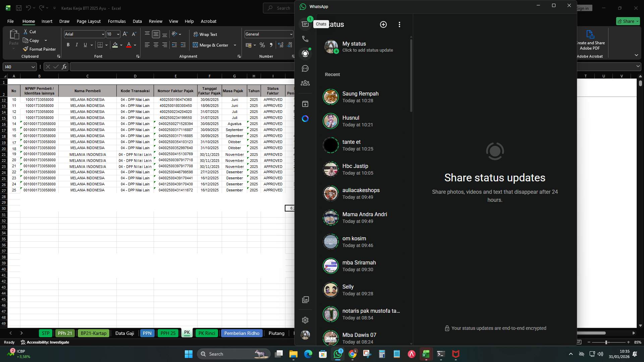Switch to the Formulas ribbon tab
644x362 pixels.
pyautogui.click(x=117, y=21)
